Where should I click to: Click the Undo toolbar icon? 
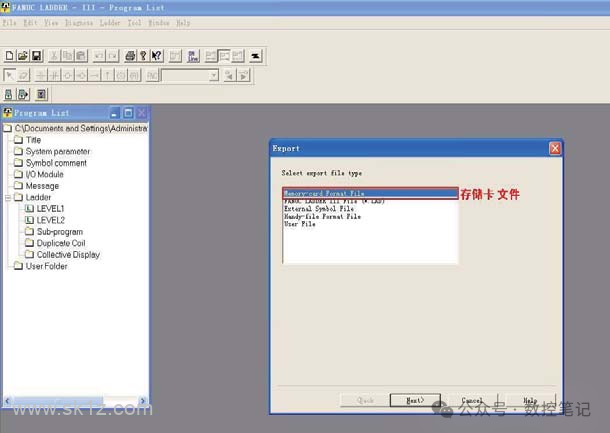point(99,56)
